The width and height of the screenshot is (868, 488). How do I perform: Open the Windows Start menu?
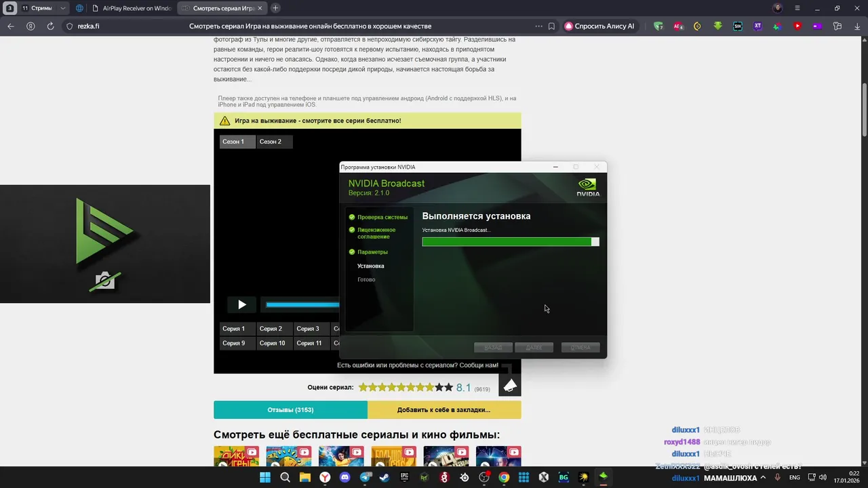pos(265,477)
